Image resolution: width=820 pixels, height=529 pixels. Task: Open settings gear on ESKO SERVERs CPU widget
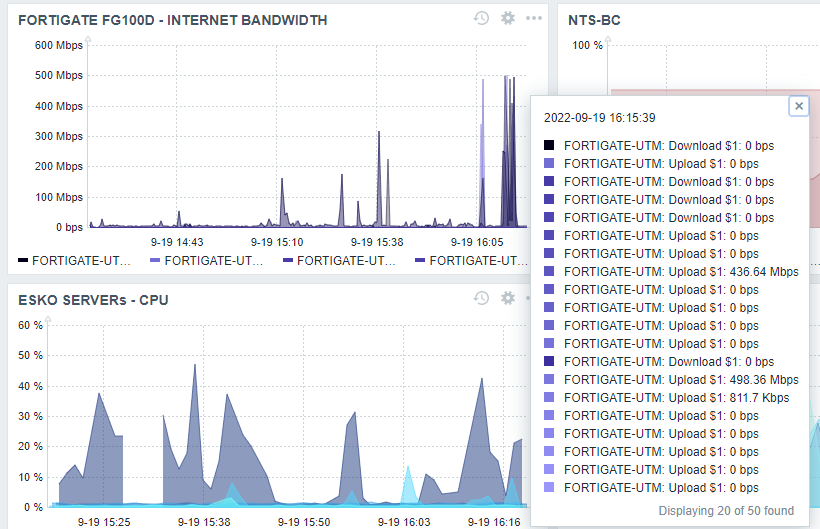pyautogui.click(x=508, y=298)
